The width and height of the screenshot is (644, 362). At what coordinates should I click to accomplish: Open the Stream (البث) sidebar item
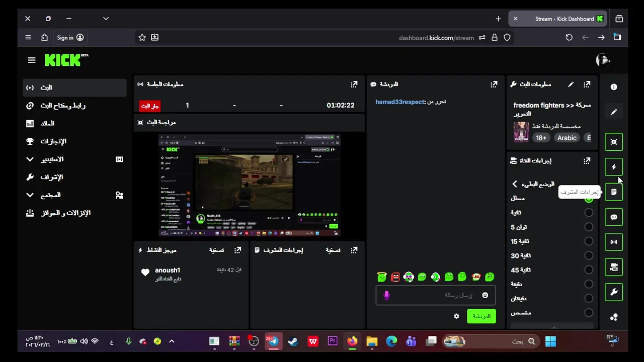point(74,87)
